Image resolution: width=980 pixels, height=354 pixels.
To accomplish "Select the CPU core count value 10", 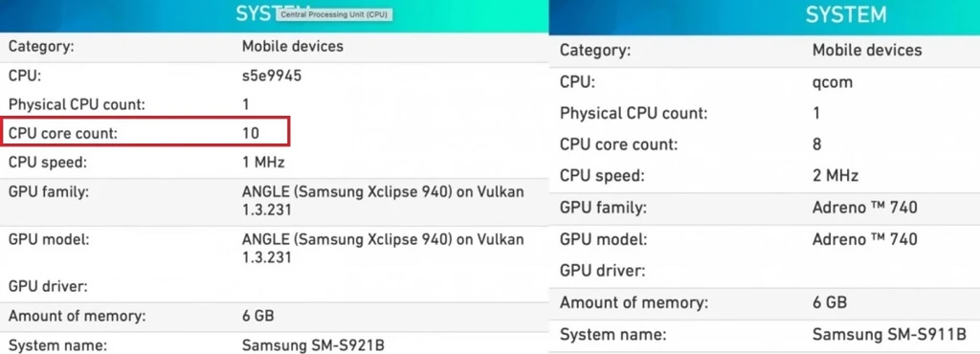I will (x=251, y=133).
